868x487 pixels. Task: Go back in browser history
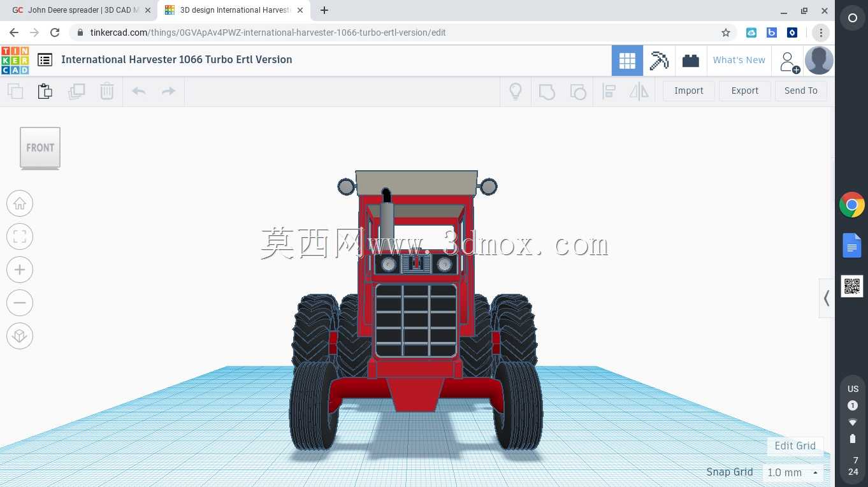click(14, 33)
